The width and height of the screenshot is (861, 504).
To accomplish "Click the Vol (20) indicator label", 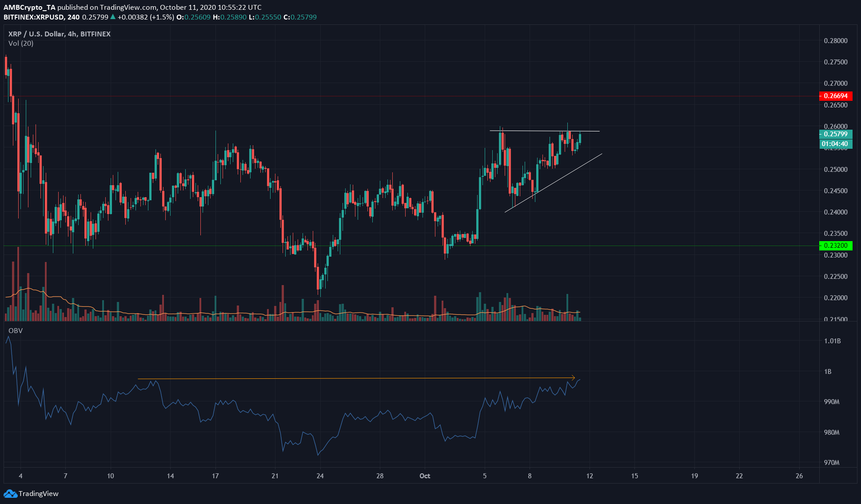I will click(21, 43).
